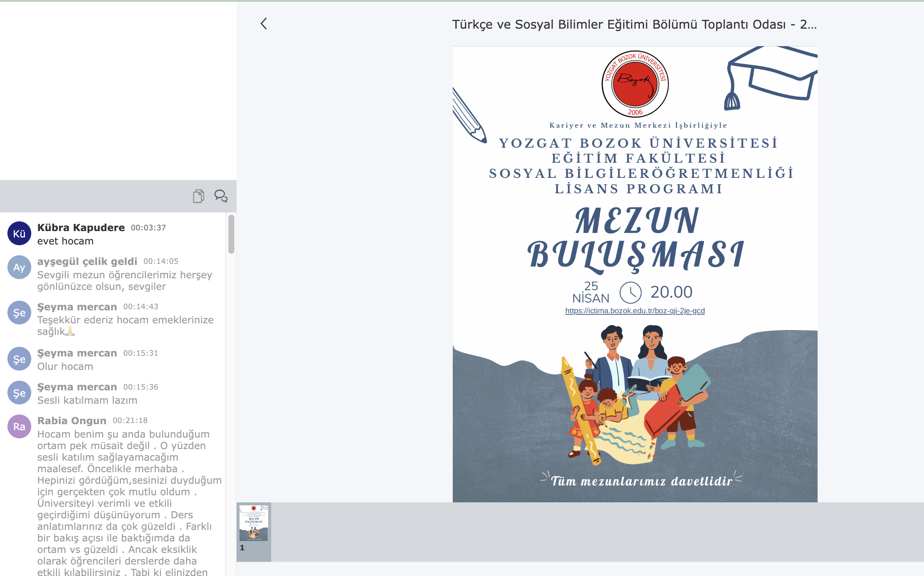Image resolution: width=924 pixels, height=576 pixels.
Task: Click Şeyma mercan name at 00:15:36
Action: coord(77,387)
